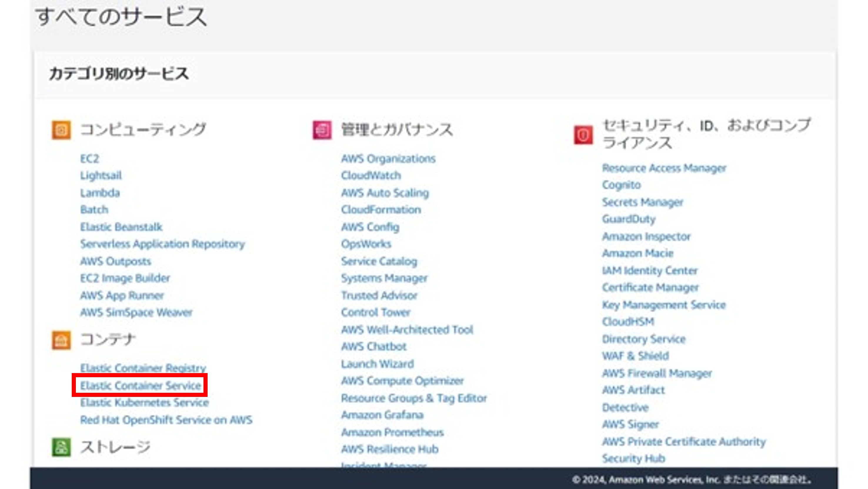The height and width of the screenshot is (489, 868).
Task: Open Launch Wizard
Action: (377, 364)
